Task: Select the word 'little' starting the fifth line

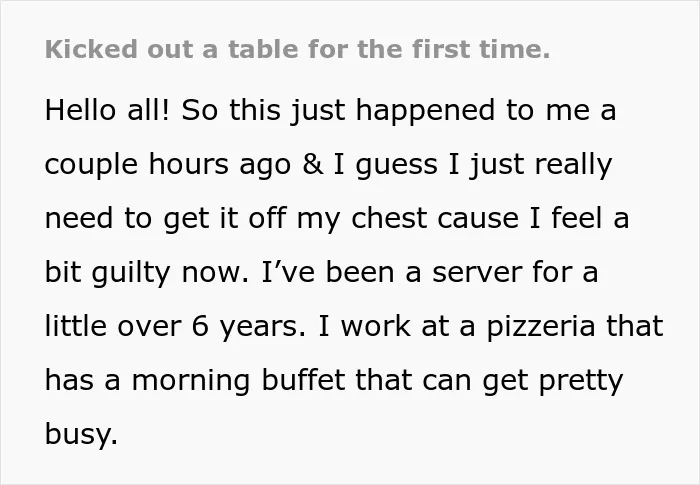Action: tap(75, 326)
